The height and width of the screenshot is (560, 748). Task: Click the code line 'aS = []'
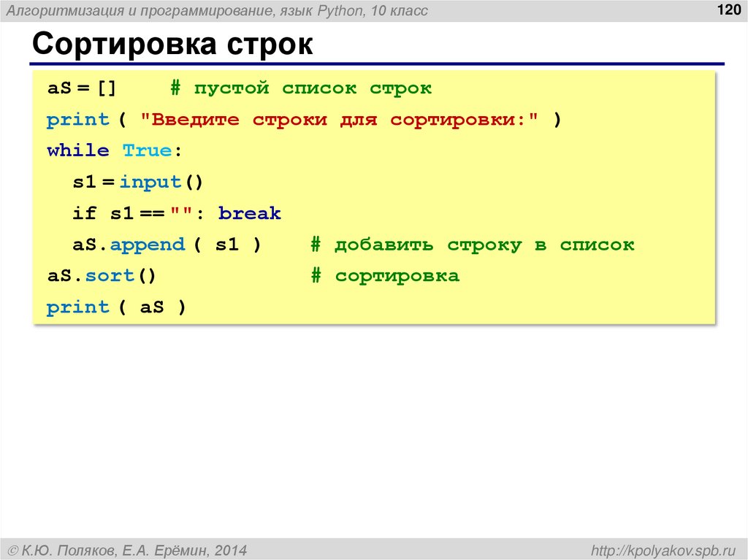pos(82,88)
